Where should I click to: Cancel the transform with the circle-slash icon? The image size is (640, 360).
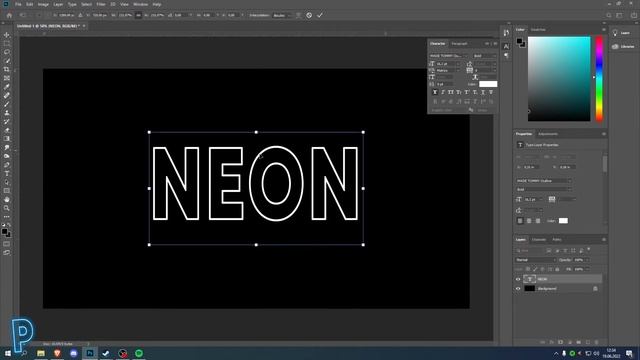pyautogui.click(x=309, y=15)
